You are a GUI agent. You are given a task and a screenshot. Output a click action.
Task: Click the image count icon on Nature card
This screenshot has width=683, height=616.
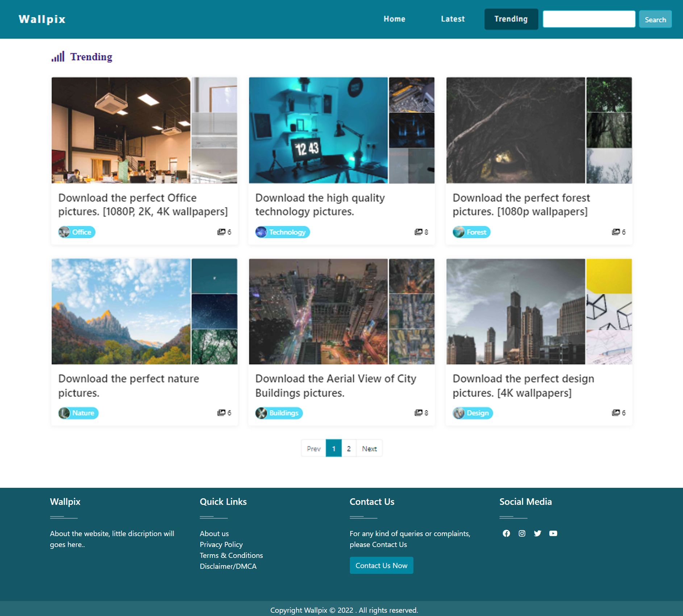(x=221, y=412)
